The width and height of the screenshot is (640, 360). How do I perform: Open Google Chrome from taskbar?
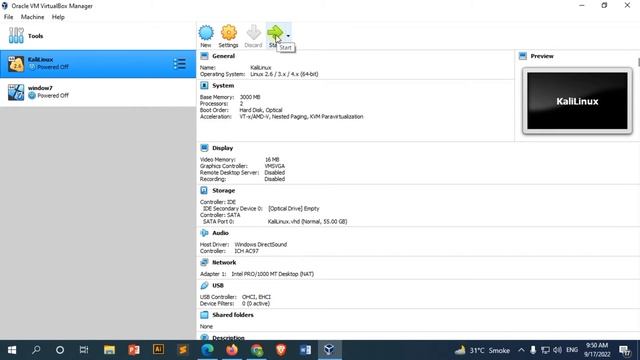(x=257, y=350)
